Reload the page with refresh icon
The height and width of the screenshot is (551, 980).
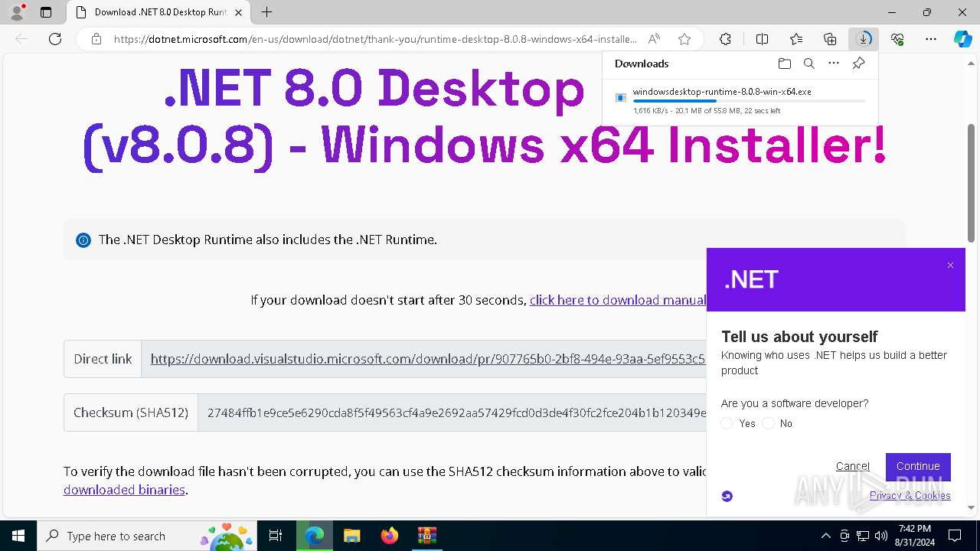pyautogui.click(x=55, y=39)
